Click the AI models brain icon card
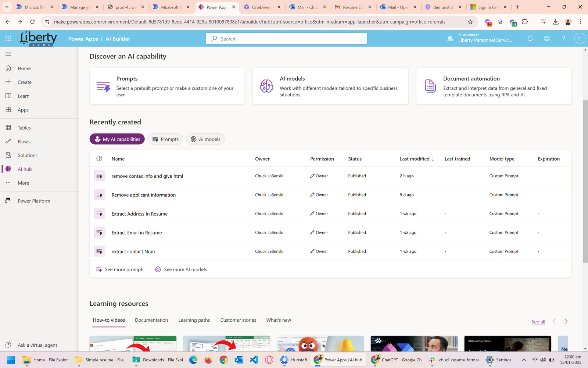 pyautogui.click(x=266, y=86)
